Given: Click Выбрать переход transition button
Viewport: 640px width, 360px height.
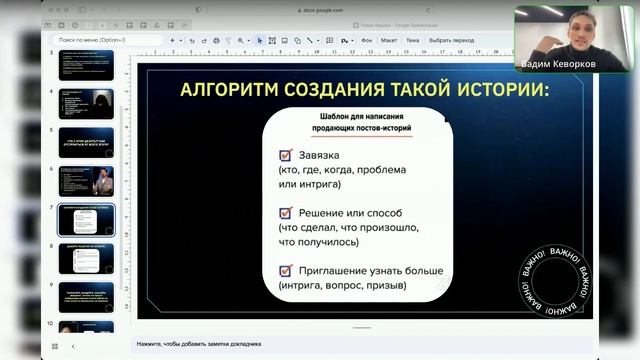Looking at the screenshot, I should pos(451,40).
